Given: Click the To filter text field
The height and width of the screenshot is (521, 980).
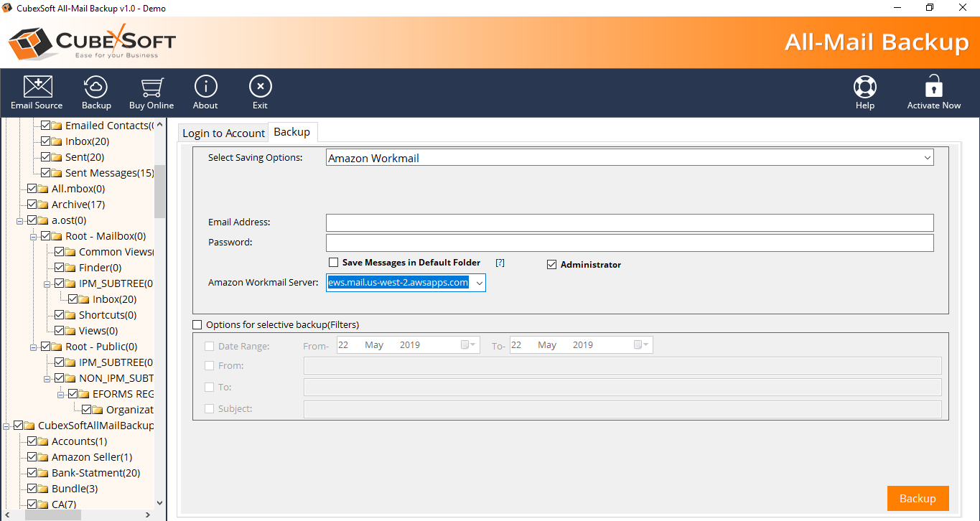Looking at the screenshot, I should (622, 388).
